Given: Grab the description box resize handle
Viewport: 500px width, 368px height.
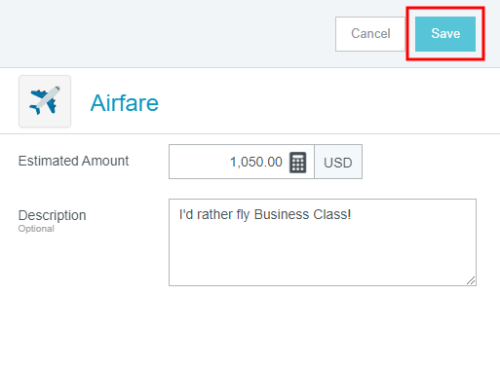Looking at the screenshot, I should pyautogui.click(x=471, y=281).
